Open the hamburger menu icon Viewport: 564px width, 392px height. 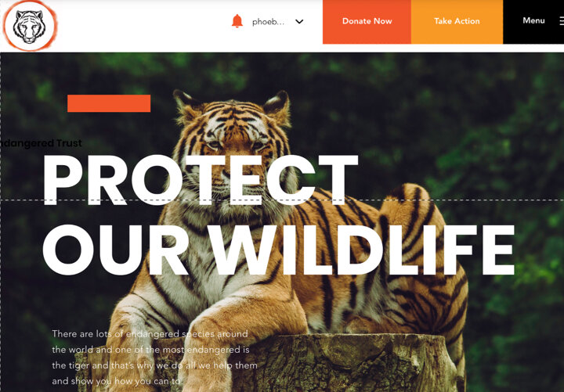562,21
